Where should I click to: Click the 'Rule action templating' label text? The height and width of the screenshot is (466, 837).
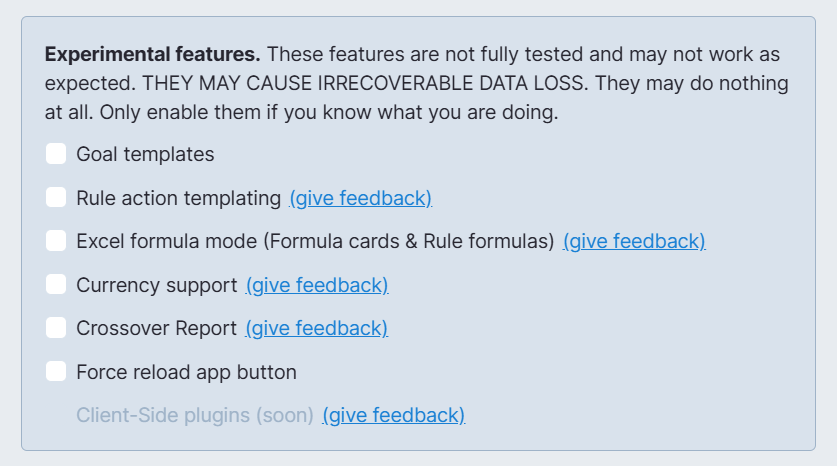[x=178, y=198]
